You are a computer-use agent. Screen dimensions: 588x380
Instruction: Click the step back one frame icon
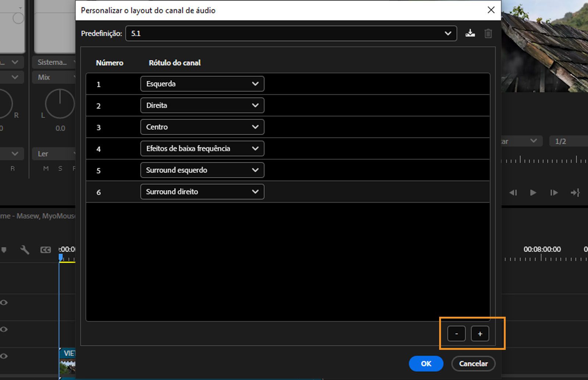pos(513,192)
